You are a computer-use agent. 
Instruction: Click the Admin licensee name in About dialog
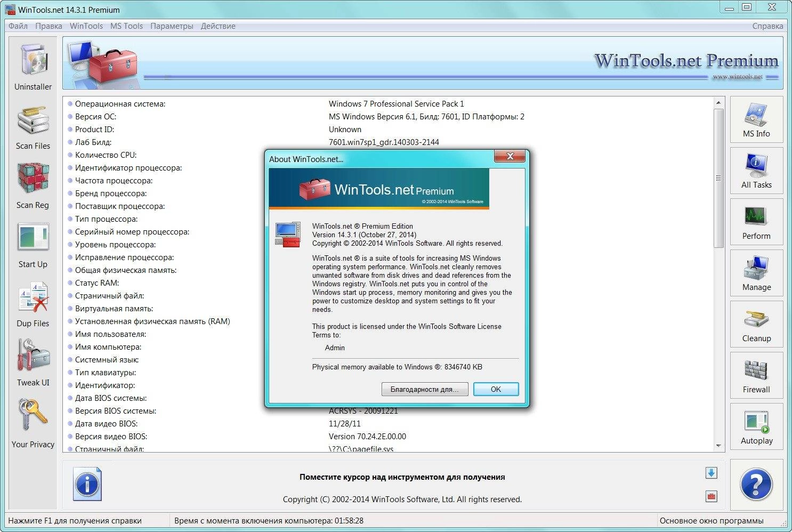click(335, 348)
